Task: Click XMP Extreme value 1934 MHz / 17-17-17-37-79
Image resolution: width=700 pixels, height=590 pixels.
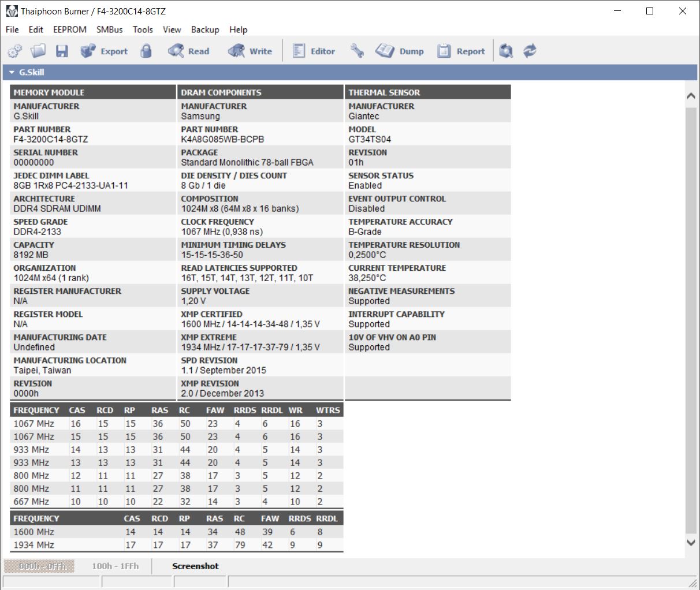Action: [x=250, y=347]
